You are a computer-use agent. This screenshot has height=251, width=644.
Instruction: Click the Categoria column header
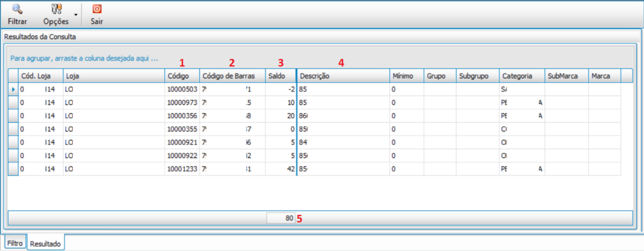(522, 76)
